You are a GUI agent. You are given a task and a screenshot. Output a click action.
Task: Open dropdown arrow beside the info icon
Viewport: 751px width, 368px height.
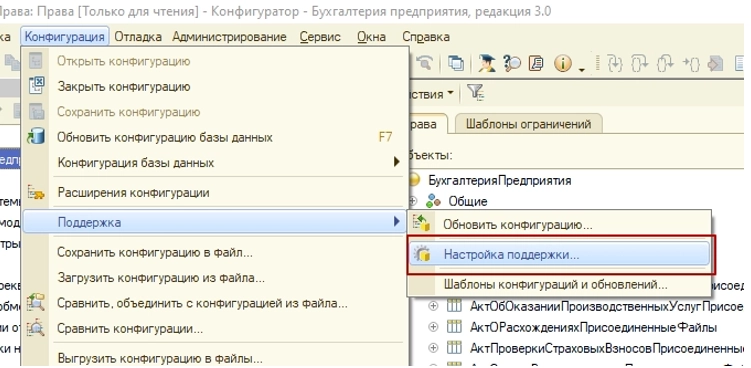coord(582,70)
